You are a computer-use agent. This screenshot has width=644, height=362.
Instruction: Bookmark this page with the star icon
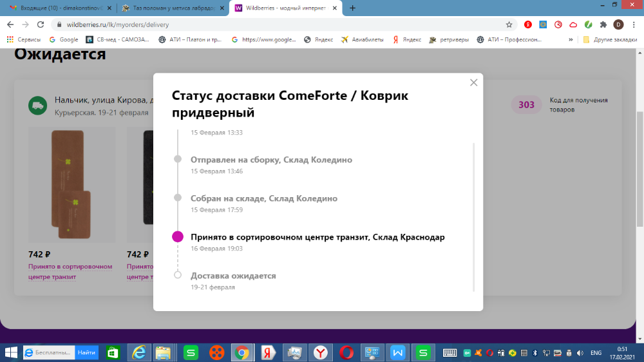click(509, 24)
